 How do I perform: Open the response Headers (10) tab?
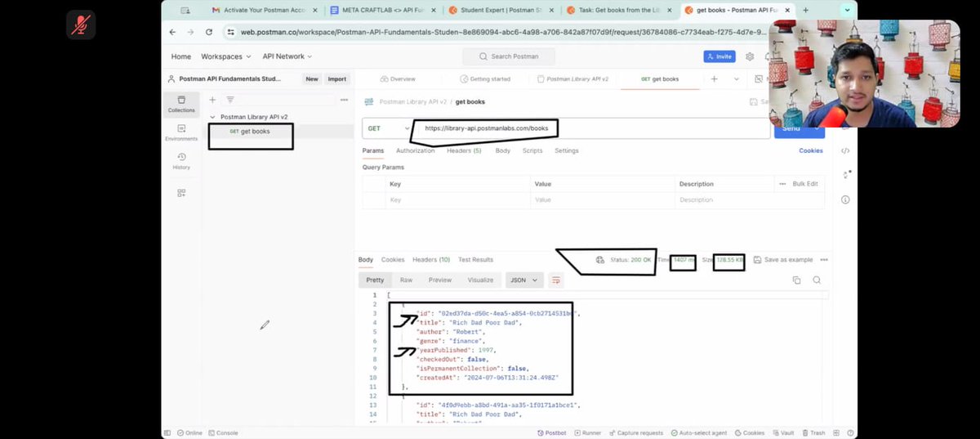tap(431, 260)
